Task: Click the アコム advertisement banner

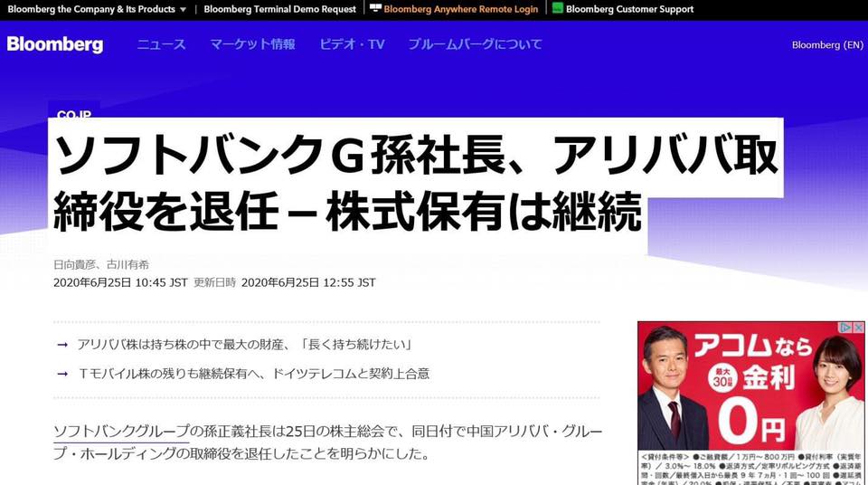Action: pyautogui.click(x=751, y=403)
